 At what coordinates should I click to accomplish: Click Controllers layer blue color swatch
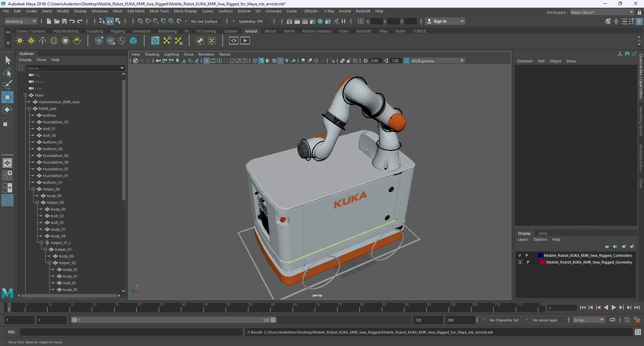(540, 255)
